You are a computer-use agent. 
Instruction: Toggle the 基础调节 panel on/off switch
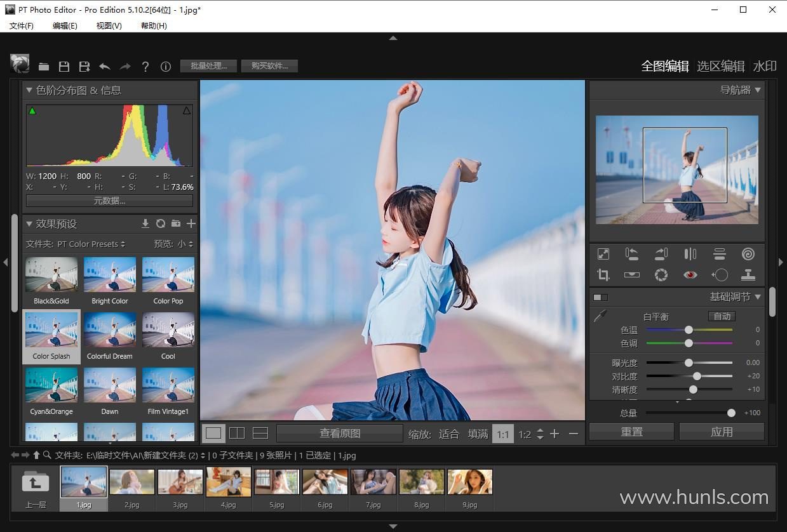click(600, 297)
